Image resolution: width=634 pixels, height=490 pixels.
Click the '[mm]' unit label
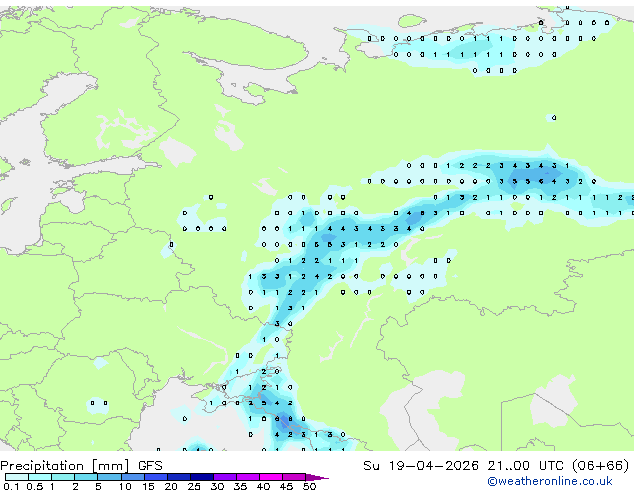110,466
